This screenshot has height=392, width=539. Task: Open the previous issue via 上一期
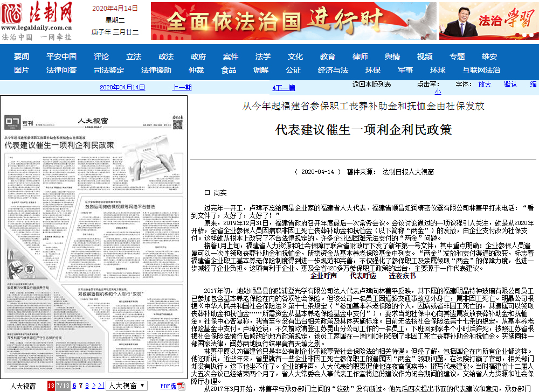pos(182,88)
